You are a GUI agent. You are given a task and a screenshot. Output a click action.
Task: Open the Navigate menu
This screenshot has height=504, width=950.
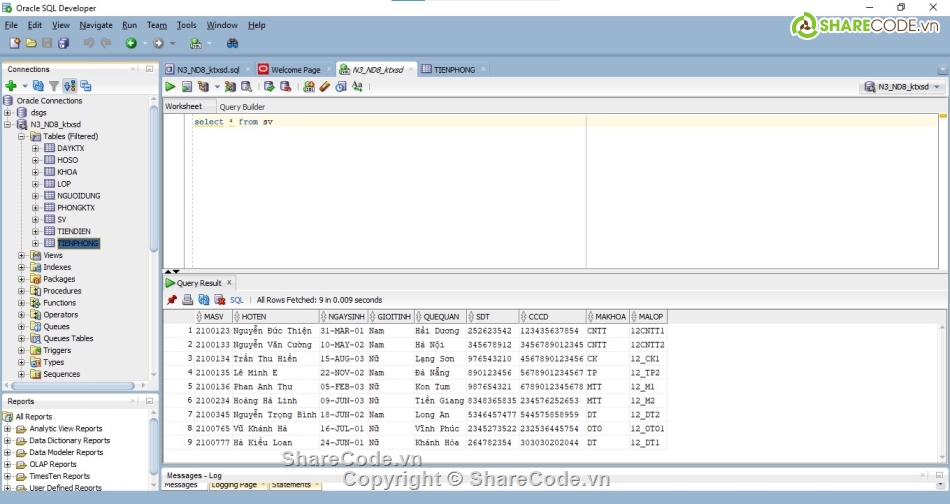point(96,25)
